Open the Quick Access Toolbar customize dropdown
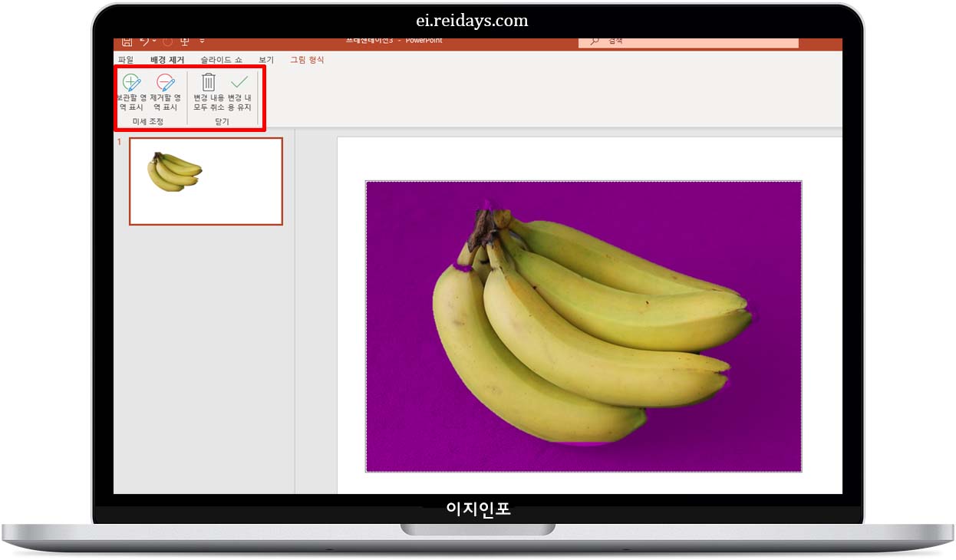 coord(201,41)
